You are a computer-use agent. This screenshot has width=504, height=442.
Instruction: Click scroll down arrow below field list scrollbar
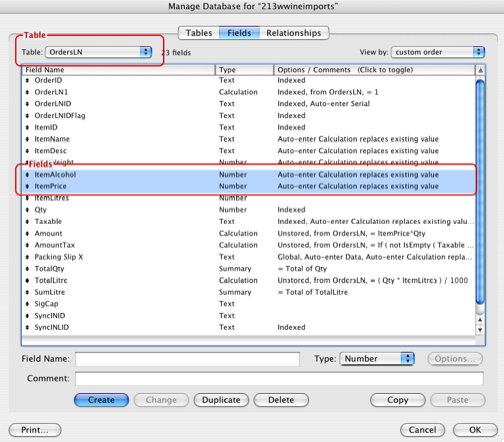(480, 330)
